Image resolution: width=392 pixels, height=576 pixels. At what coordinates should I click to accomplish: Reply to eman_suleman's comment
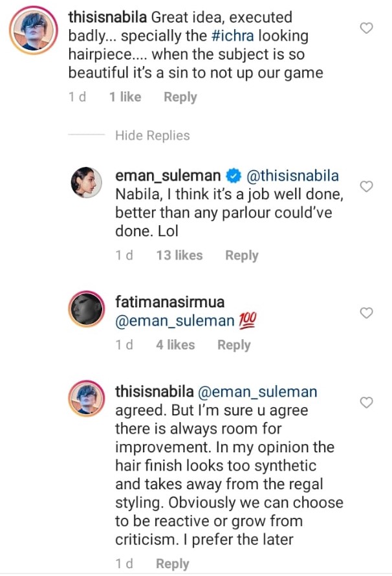tap(241, 256)
